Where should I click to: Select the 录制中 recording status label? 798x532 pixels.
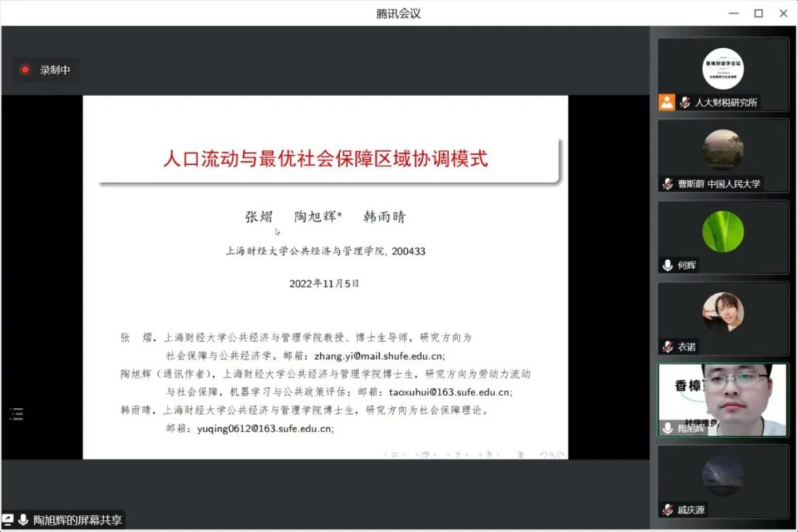(55, 69)
